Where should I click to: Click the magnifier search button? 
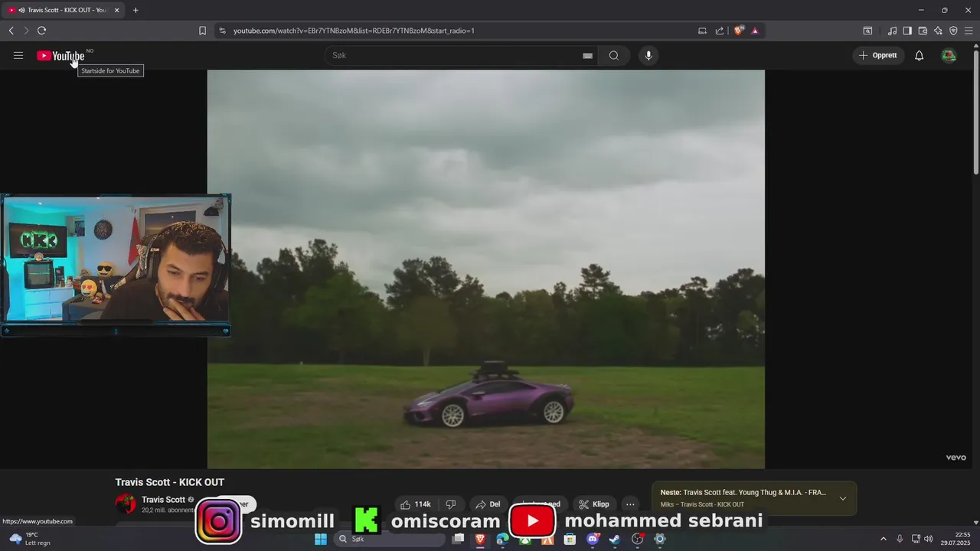[614, 55]
